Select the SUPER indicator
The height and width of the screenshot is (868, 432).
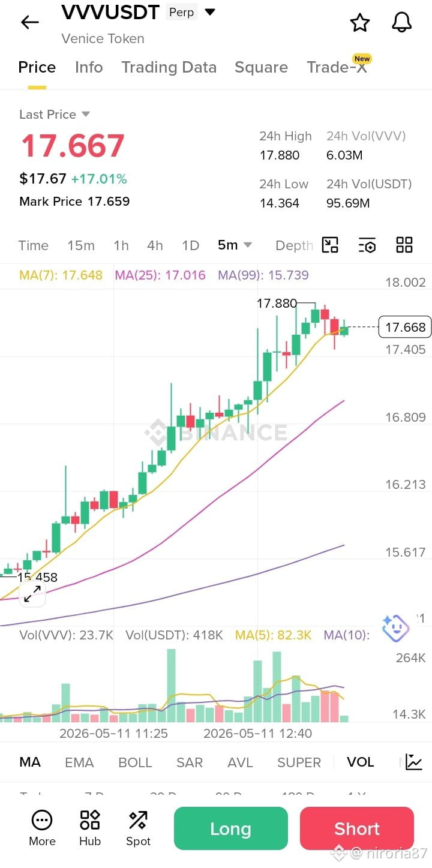coord(299,762)
